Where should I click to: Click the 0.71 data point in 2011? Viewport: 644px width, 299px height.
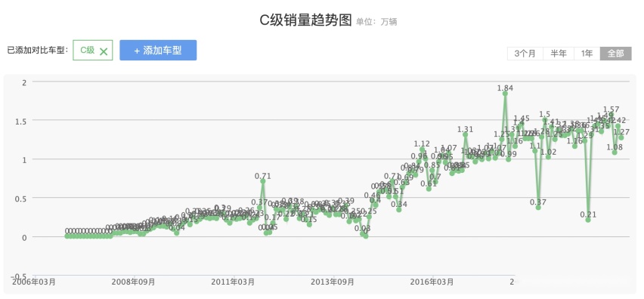pyautogui.click(x=263, y=181)
